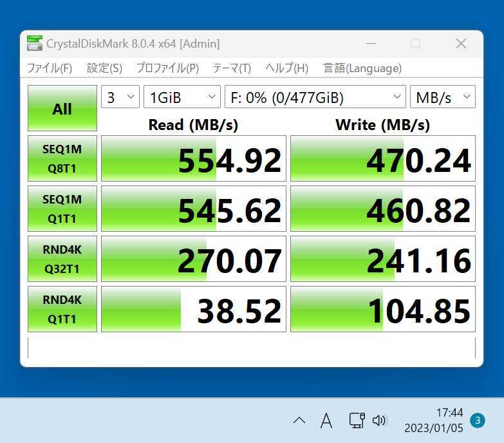504x443 pixels.
Task: Open the volume speaker tray icon
Action: (379, 420)
